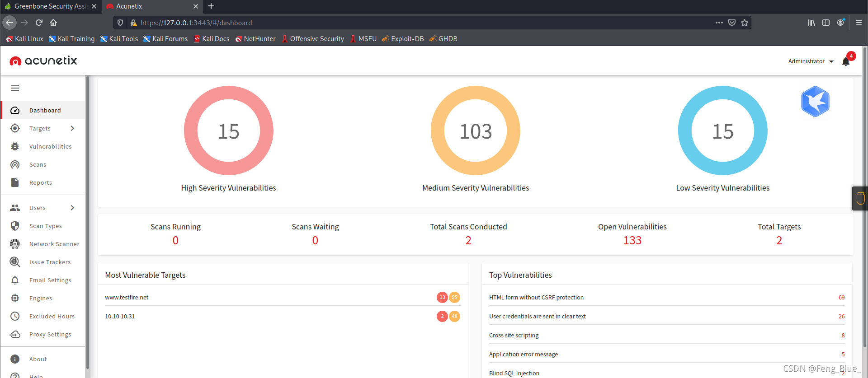Click the Proxy Settings cloud icon
Image resolution: width=868 pixels, height=378 pixels.
(x=15, y=334)
